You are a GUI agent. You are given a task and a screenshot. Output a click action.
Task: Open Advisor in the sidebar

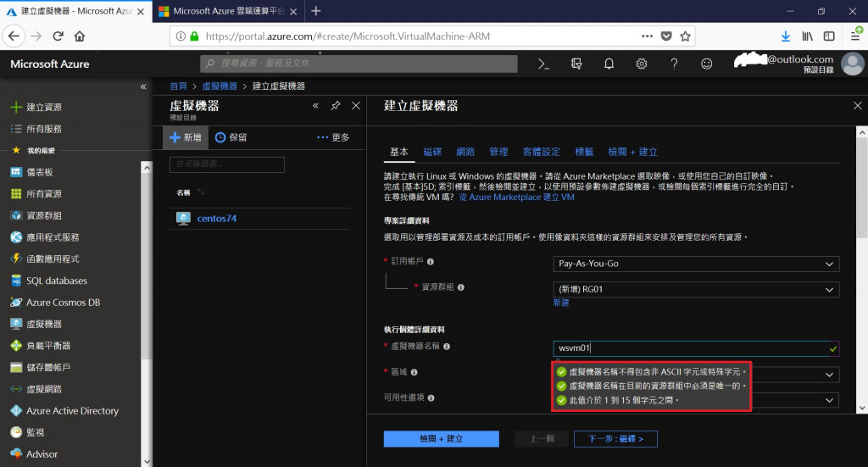[x=34, y=453]
